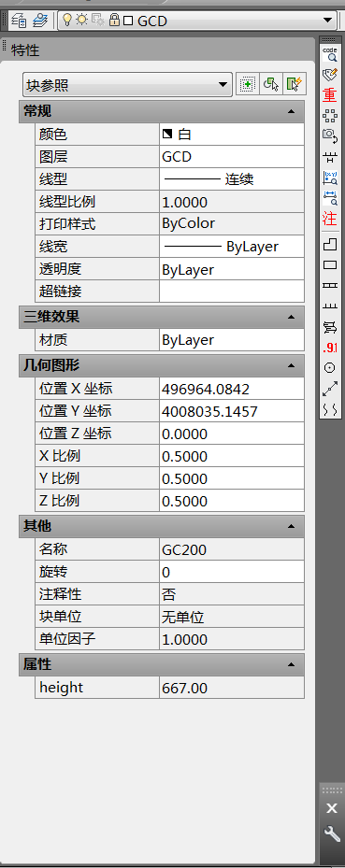
Task: Edit 位置 Y 坐标 value 4008035.1457
Action: click(x=232, y=411)
